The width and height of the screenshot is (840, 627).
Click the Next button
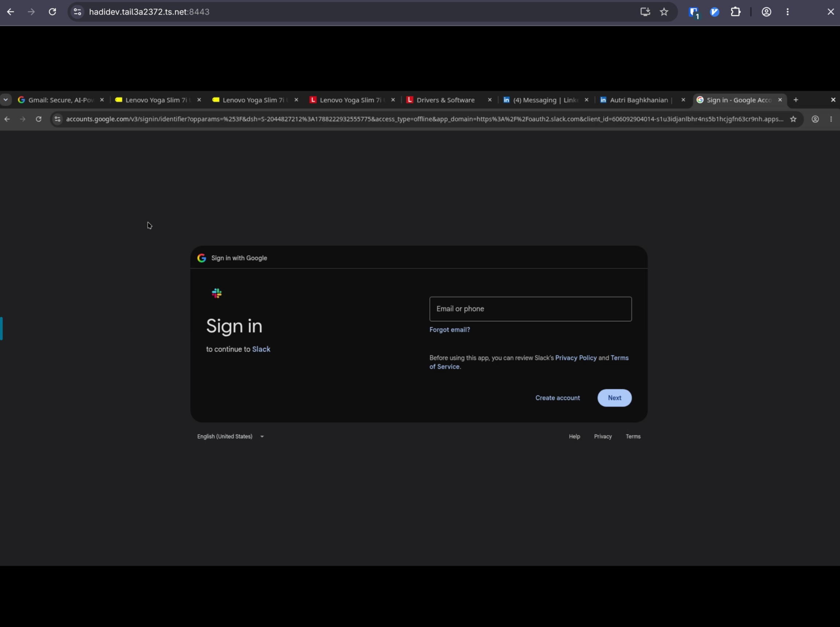(614, 398)
